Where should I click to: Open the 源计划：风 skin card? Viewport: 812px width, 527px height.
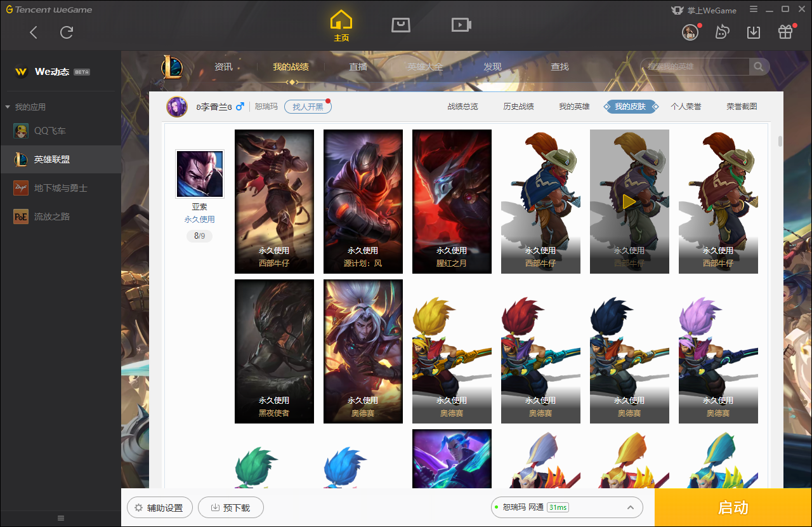point(363,201)
